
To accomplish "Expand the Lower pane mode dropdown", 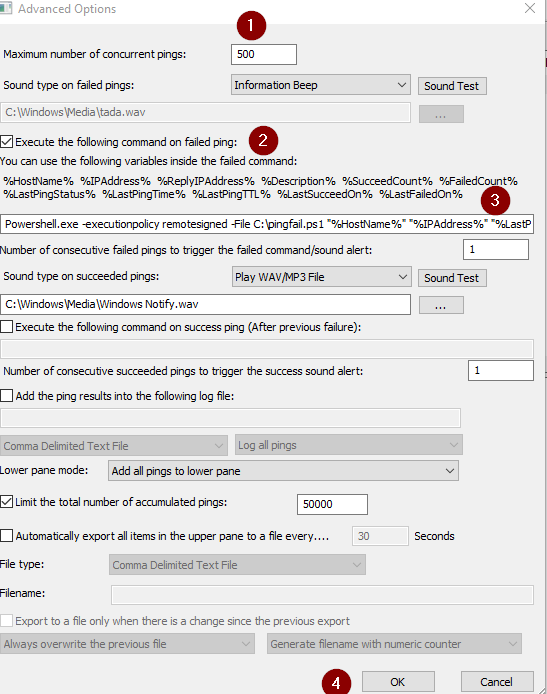I will tap(283, 470).
